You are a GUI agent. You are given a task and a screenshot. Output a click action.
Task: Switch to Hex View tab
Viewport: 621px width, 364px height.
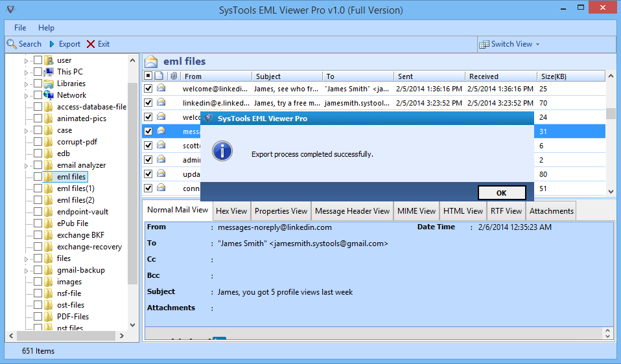point(231,211)
